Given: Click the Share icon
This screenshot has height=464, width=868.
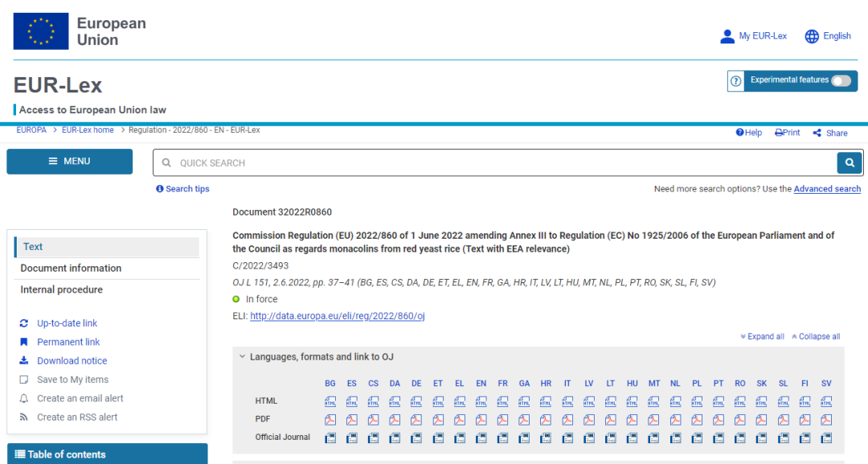Looking at the screenshot, I should (x=817, y=133).
